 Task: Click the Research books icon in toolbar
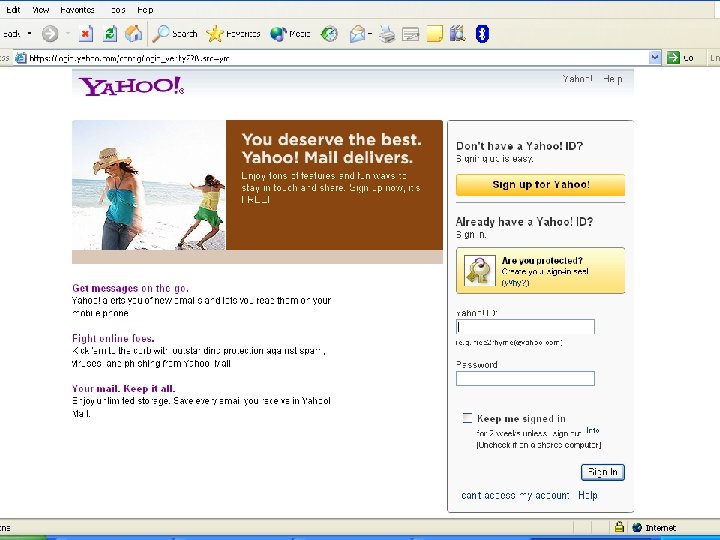457,34
